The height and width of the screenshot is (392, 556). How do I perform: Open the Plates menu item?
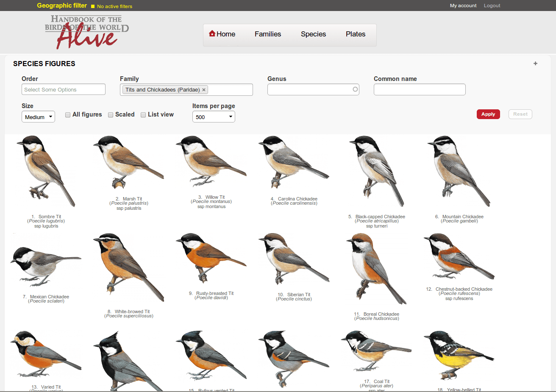tap(355, 34)
